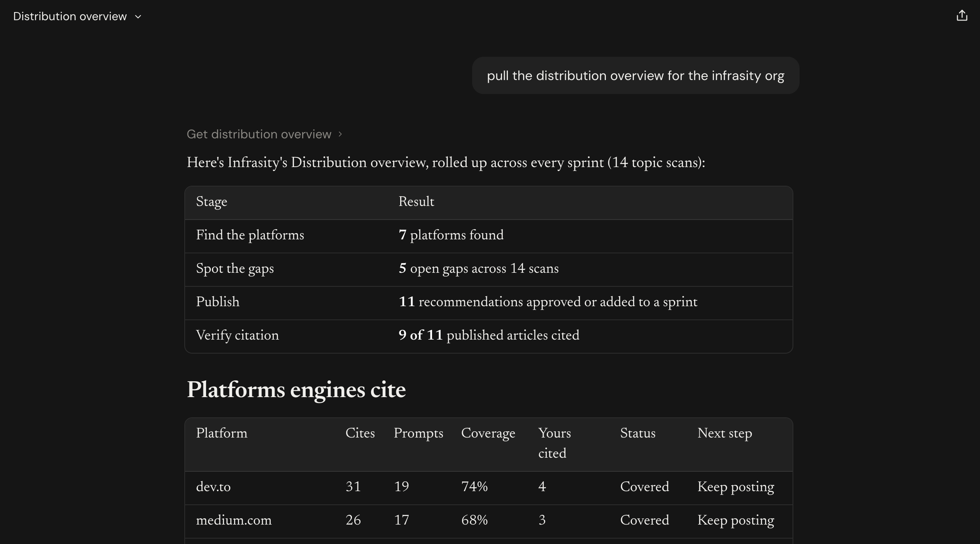Select the Find the platforms row label
Image resolution: width=980 pixels, height=544 pixels.
coord(250,235)
